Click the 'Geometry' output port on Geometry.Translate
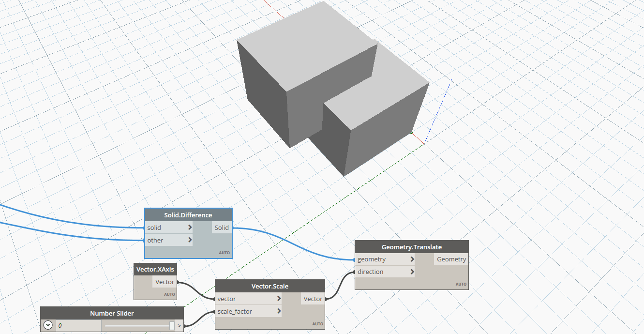This screenshot has height=334, width=644. click(x=451, y=259)
